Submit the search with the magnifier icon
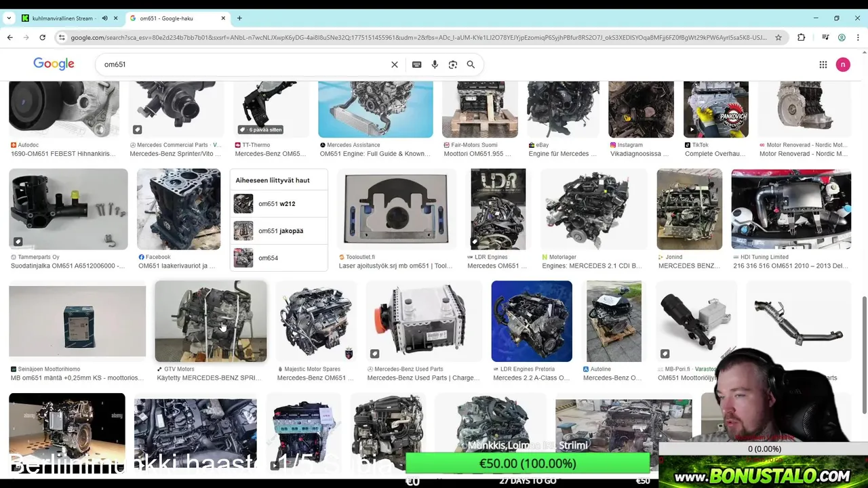 471,64
